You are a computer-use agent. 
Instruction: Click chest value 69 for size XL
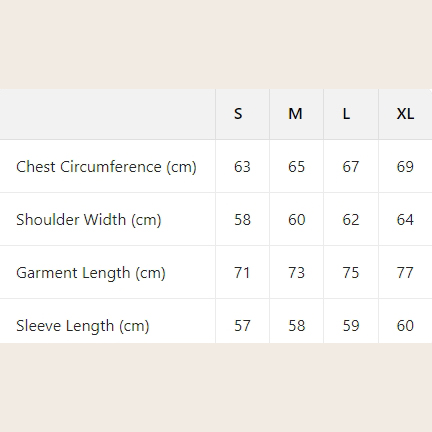pyautogui.click(x=405, y=167)
